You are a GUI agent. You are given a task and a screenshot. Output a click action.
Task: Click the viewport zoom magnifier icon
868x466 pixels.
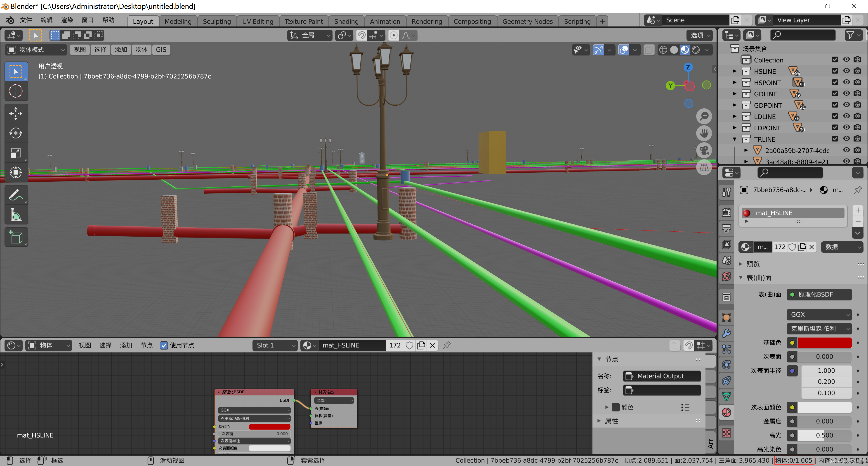pyautogui.click(x=704, y=116)
